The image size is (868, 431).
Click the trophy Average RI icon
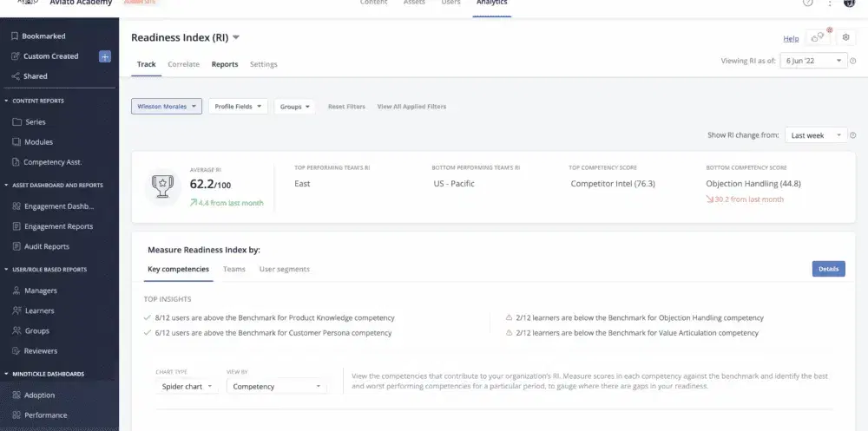point(162,186)
